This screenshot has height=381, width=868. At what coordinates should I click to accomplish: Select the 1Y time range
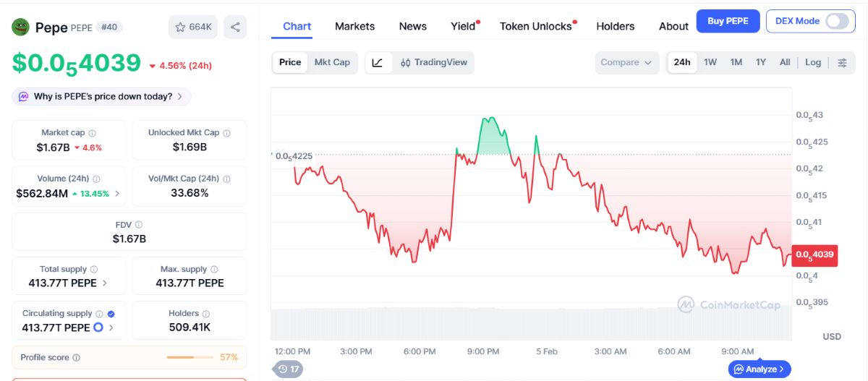(761, 62)
